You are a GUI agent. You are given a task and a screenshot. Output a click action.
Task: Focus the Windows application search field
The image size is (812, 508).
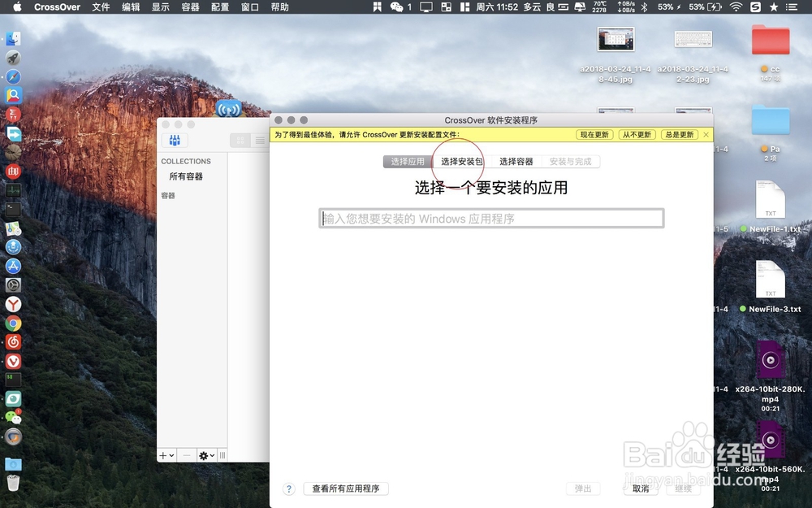point(491,219)
